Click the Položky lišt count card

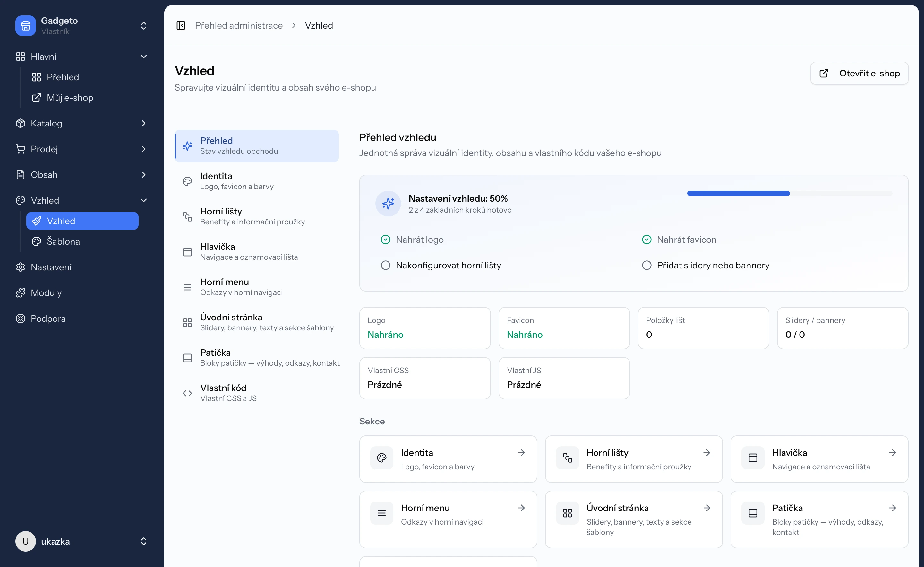pyautogui.click(x=704, y=328)
